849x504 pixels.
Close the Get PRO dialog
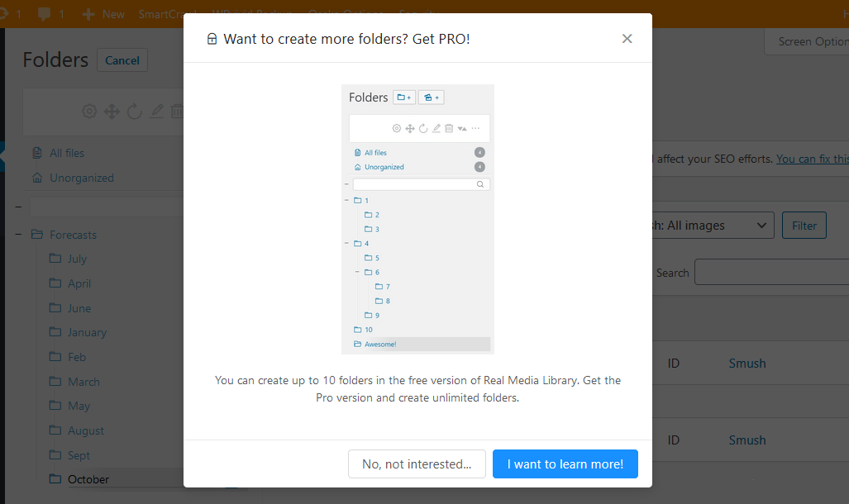pos(627,39)
